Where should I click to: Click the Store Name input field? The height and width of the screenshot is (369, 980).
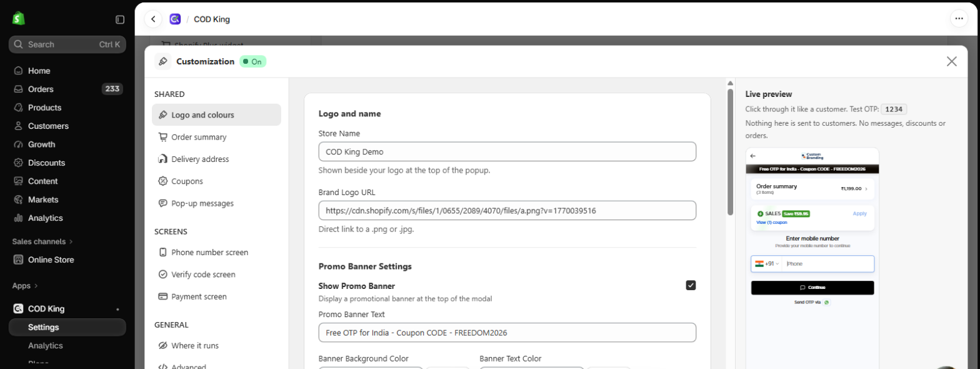507,151
